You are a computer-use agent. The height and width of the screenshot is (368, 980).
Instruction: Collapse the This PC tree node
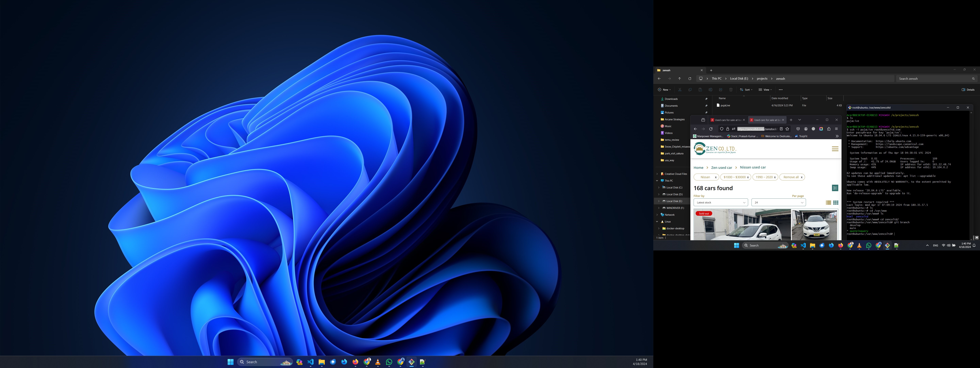click(657, 181)
